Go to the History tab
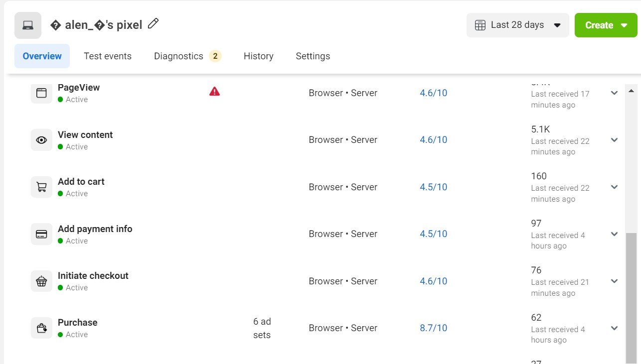The image size is (641, 364). click(258, 56)
